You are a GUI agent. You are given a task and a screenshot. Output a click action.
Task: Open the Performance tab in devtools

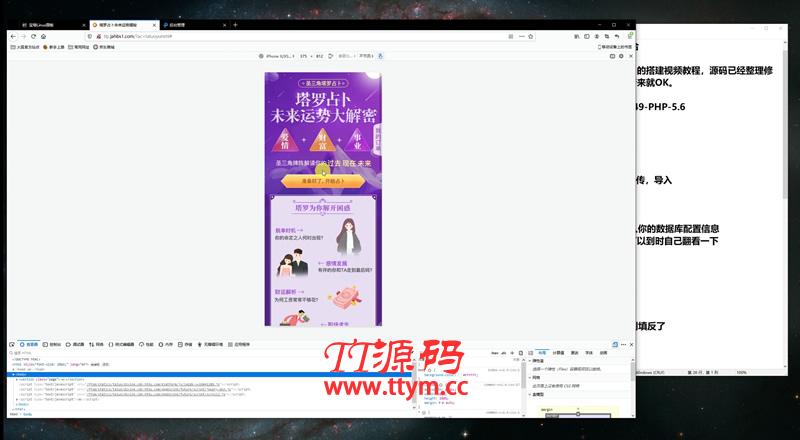146,345
